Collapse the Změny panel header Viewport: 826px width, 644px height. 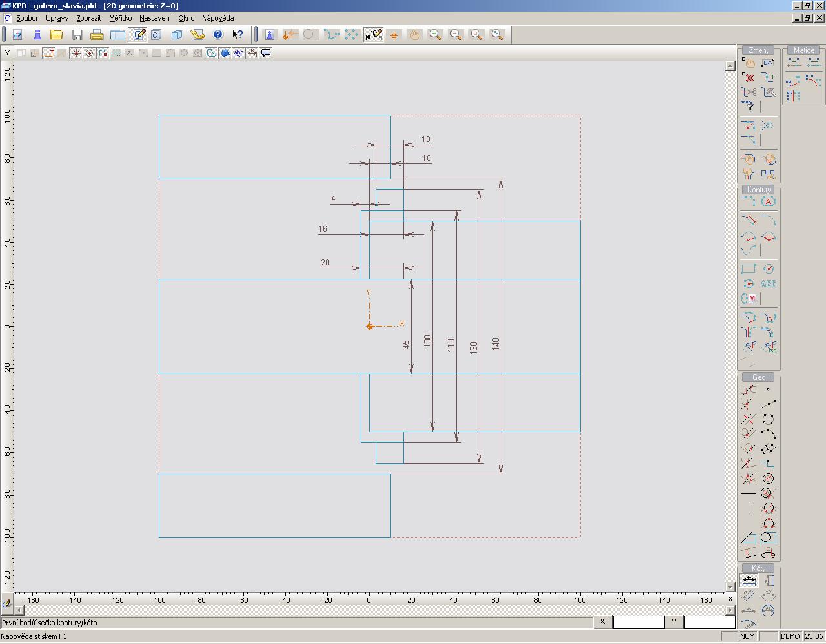[758, 50]
